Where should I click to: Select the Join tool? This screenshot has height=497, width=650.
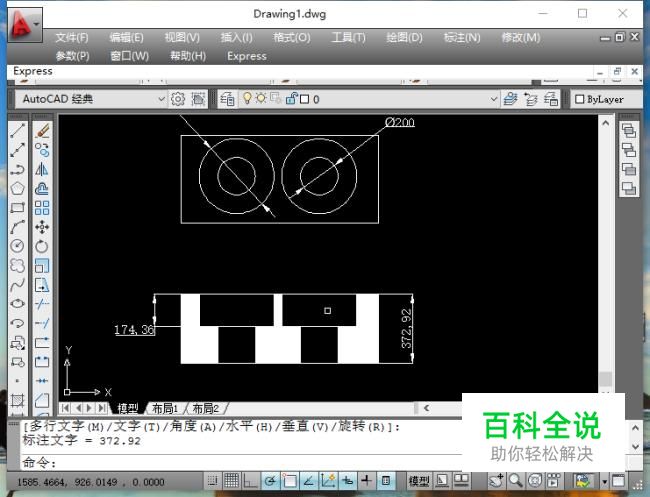pos(42,381)
